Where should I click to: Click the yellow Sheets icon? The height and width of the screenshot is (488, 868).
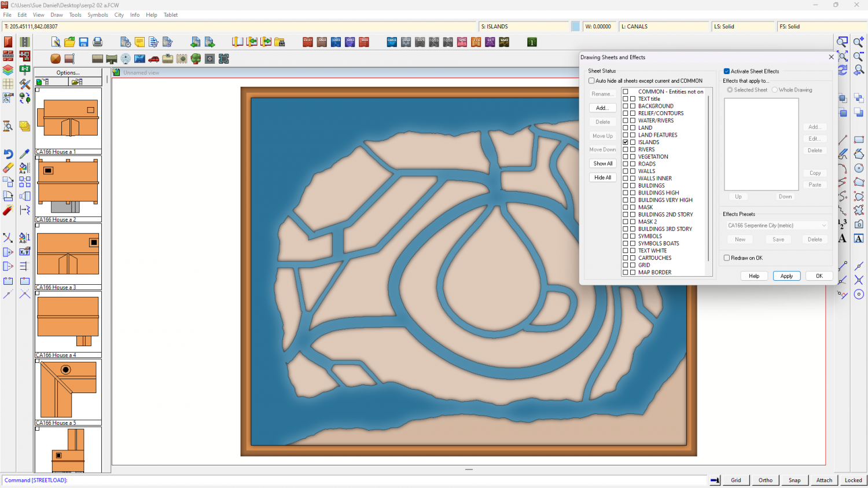pyautogui.click(x=24, y=126)
